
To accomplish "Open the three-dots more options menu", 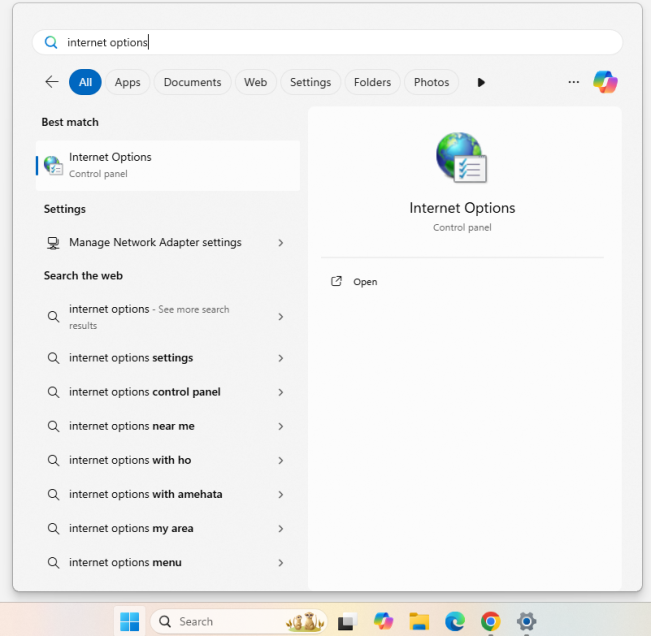I will click(x=573, y=82).
